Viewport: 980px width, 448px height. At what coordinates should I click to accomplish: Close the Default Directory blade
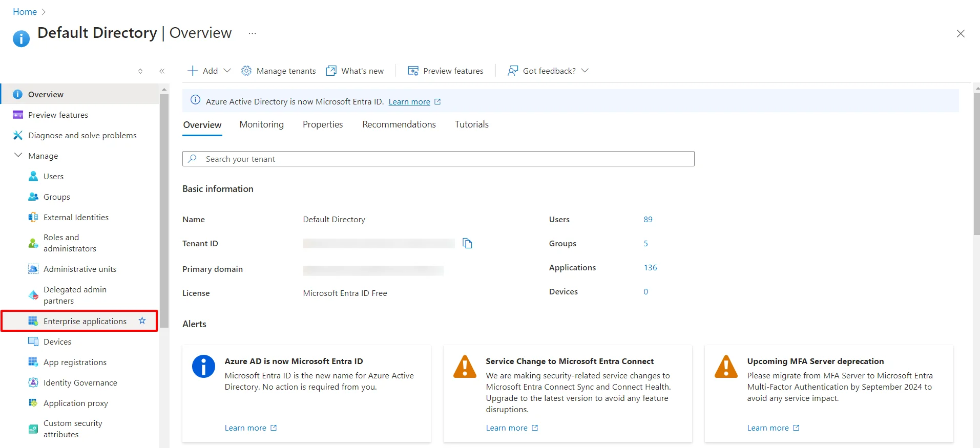[x=961, y=34]
